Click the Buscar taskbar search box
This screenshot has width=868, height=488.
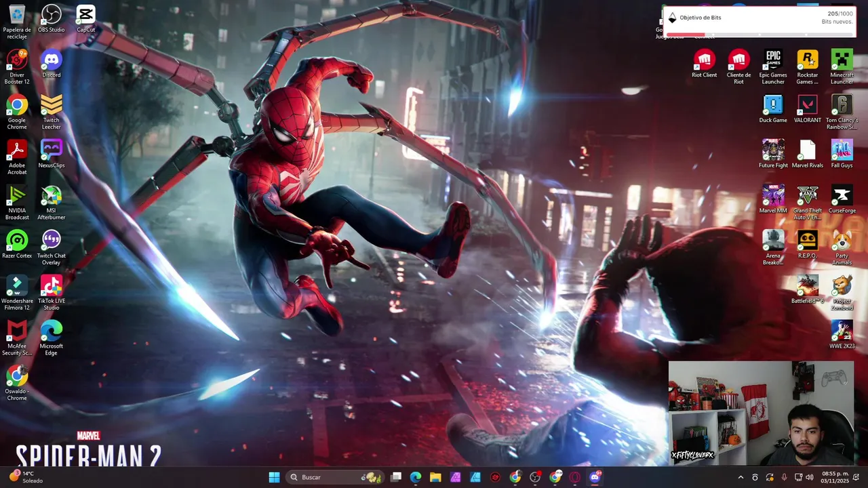[336, 477]
